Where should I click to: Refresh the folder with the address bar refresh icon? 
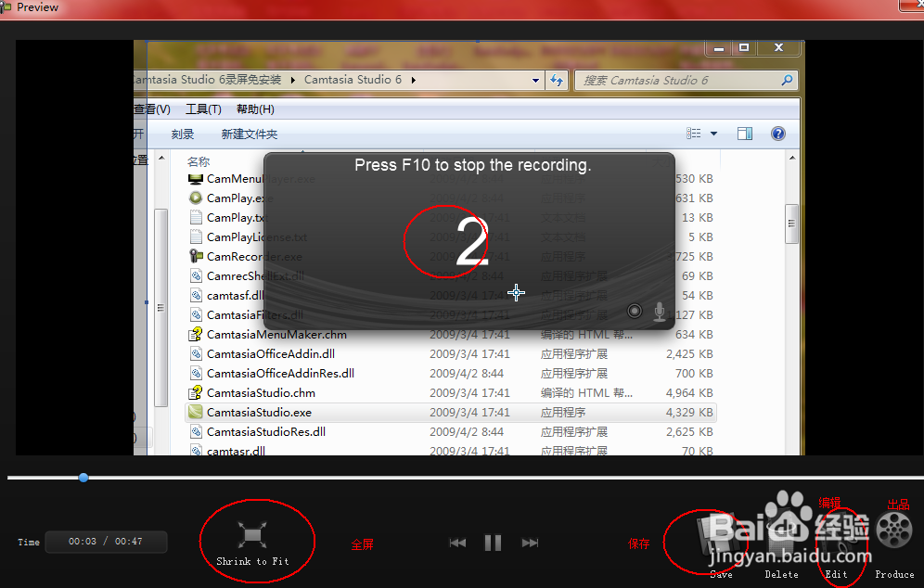click(557, 80)
